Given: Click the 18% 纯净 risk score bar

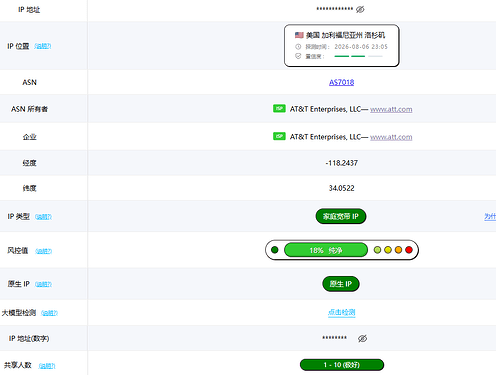Looking at the screenshot, I should [x=326, y=250].
